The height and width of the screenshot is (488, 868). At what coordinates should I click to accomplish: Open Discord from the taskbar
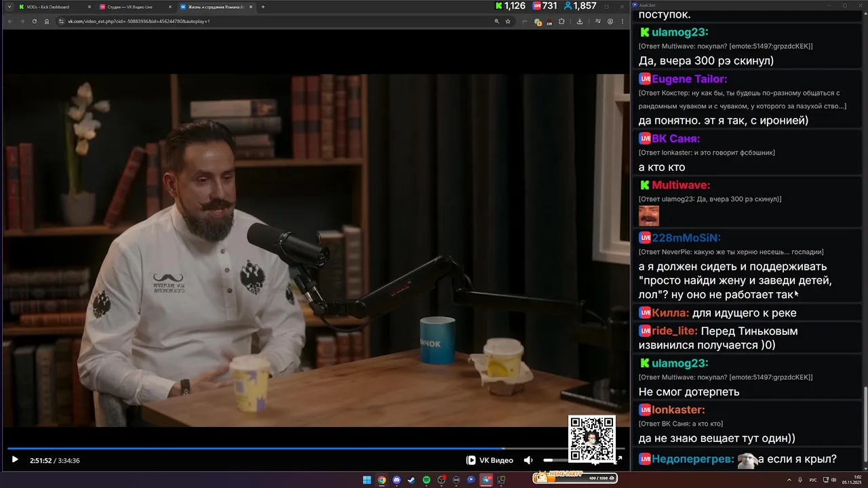coord(397,480)
